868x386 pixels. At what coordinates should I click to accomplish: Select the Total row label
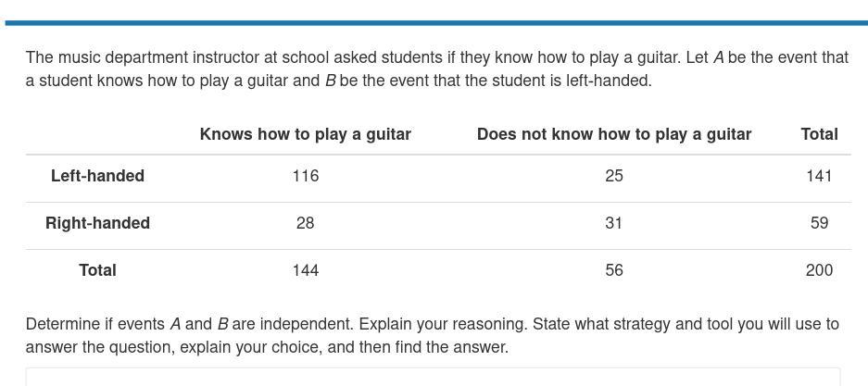97,270
